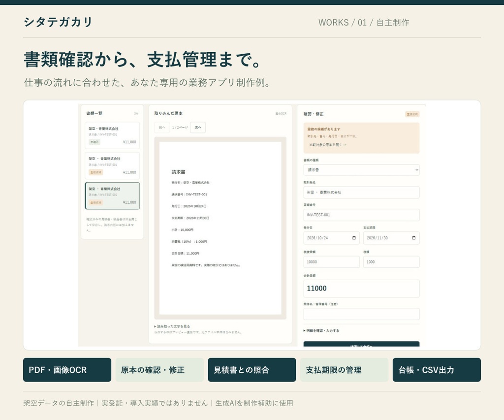Click the 確認・修正 panel heading
Viewport: 504px width, 420px height.
pos(314,114)
